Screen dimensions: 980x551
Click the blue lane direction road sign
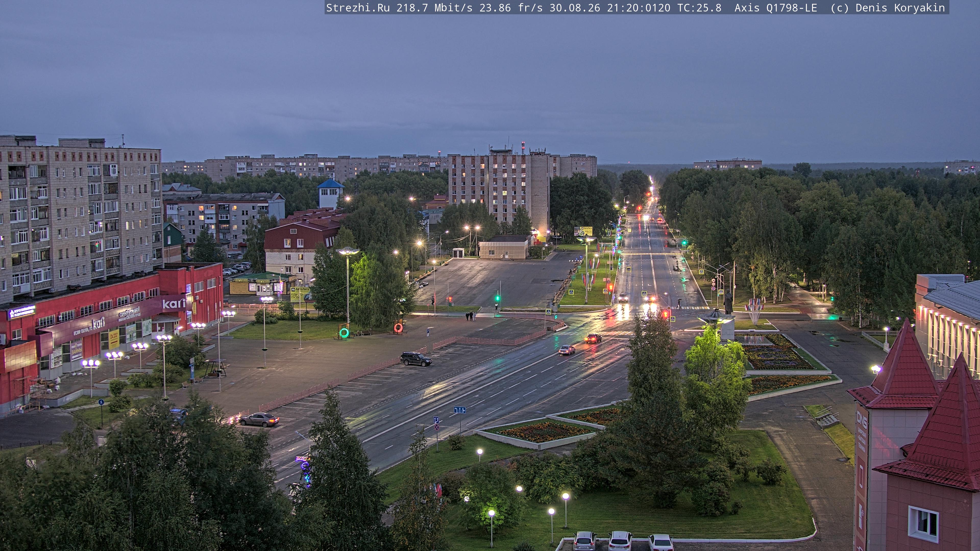pos(460,410)
